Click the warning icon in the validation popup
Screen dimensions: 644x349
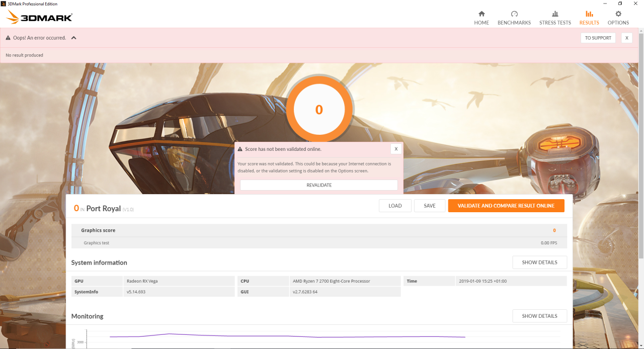pyautogui.click(x=240, y=149)
